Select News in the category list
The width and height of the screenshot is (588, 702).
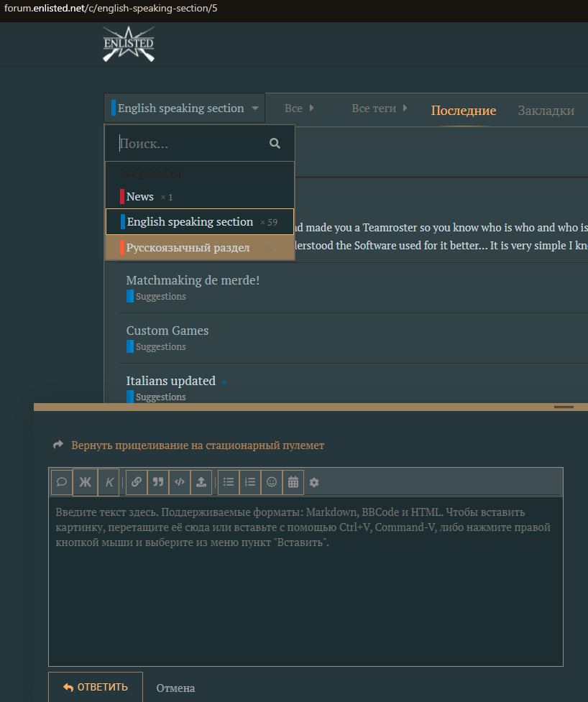click(x=200, y=197)
